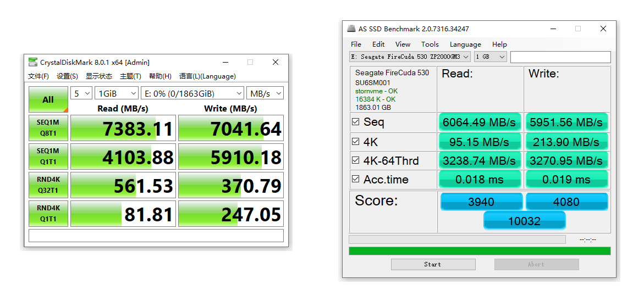Click the CrystalDiskMark app icon in title bar
The height and width of the screenshot is (296, 644).
click(x=33, y=62)
